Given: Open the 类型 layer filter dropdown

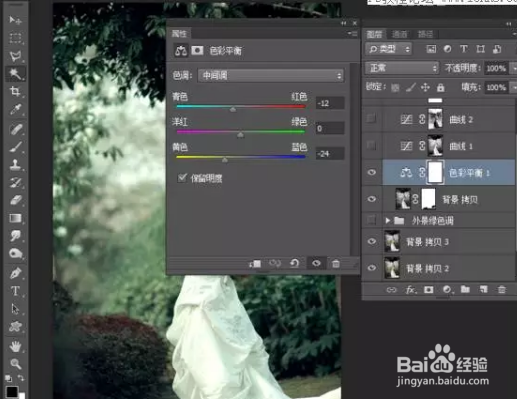Looking at the screenshot, I should [389, 49].
